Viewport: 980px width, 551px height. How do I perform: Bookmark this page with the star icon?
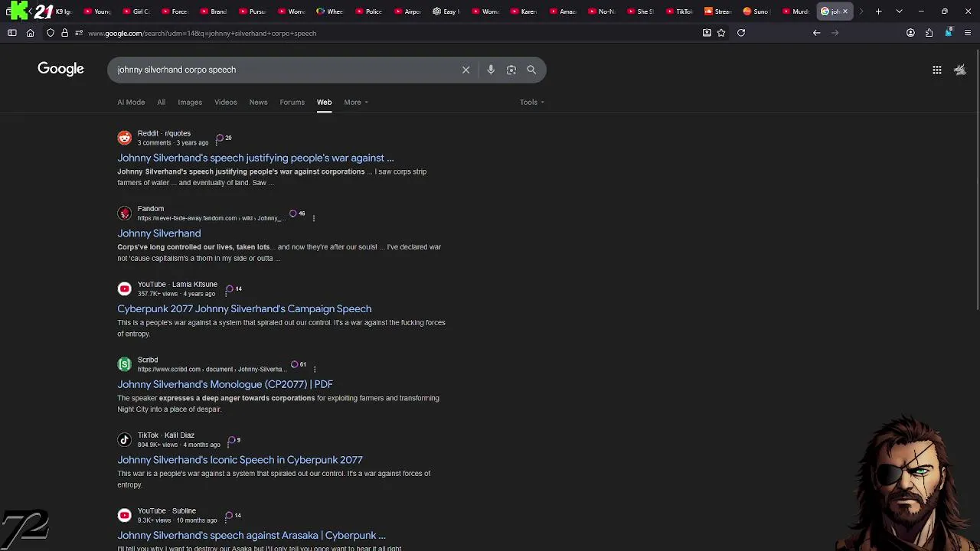[721, 33]
